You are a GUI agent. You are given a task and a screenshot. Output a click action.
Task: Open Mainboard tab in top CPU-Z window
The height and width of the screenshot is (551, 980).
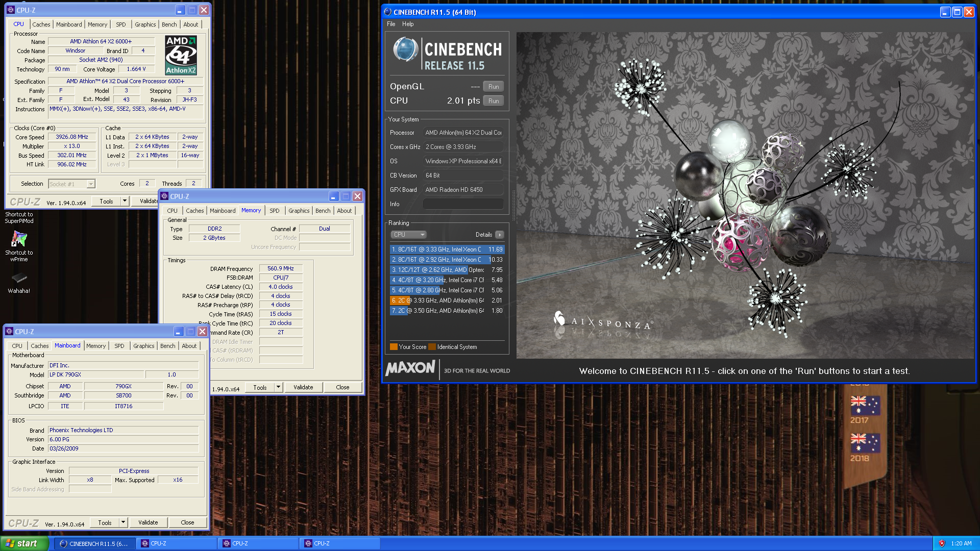69,24
